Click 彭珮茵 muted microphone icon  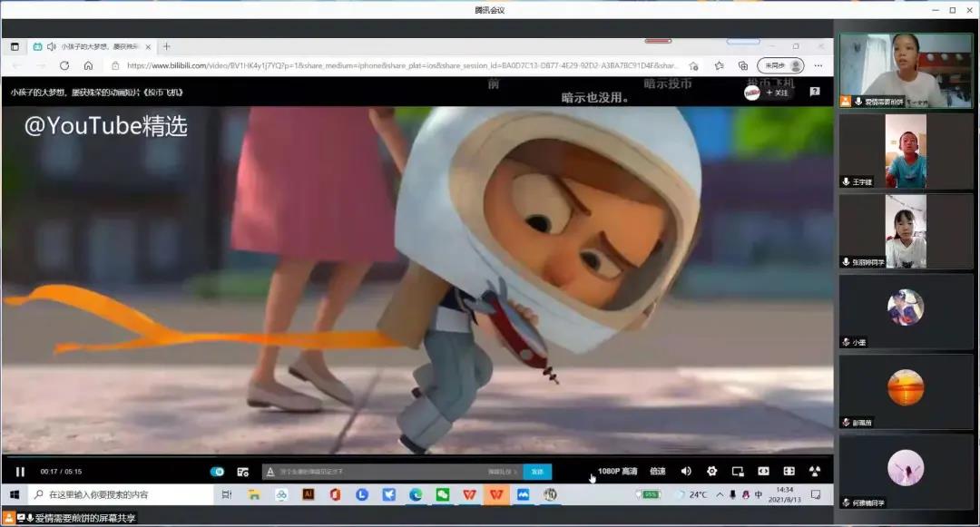846,423
